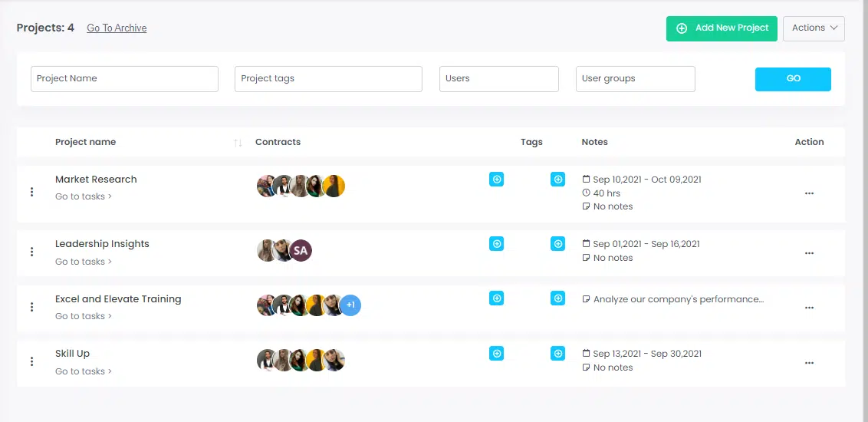This screenshot has width=868, height=422.
Task: Click the blue GO button
Action: [x=793, y=79]
